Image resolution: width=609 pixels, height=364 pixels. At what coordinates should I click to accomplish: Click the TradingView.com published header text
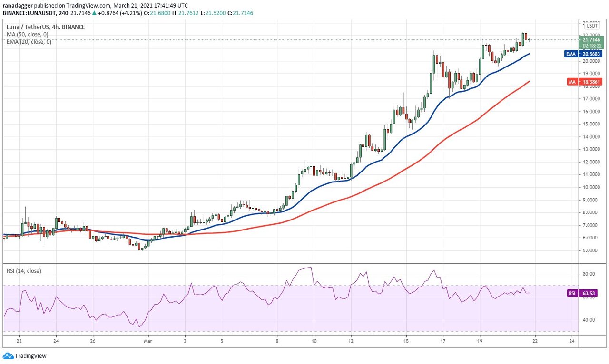95,5
